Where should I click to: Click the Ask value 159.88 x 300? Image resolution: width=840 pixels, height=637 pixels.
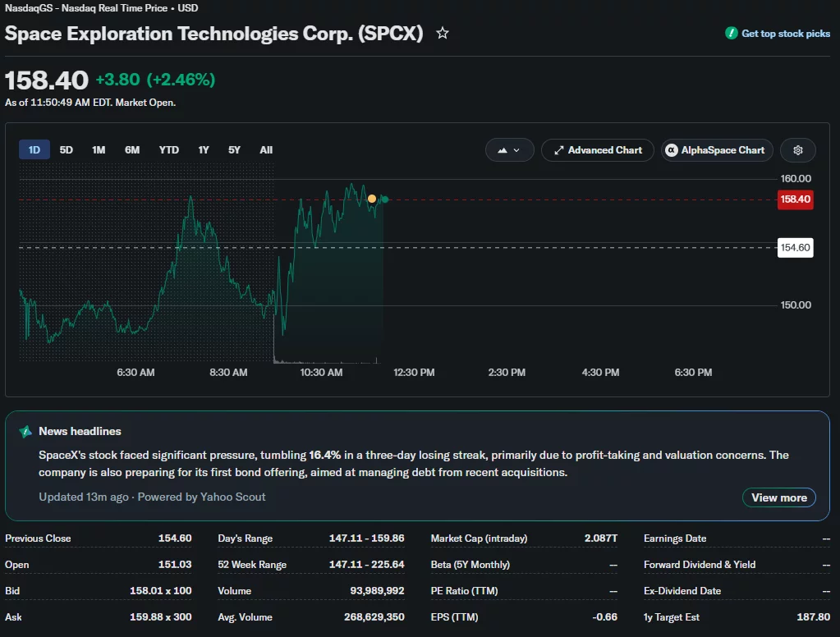click(161, 617)
